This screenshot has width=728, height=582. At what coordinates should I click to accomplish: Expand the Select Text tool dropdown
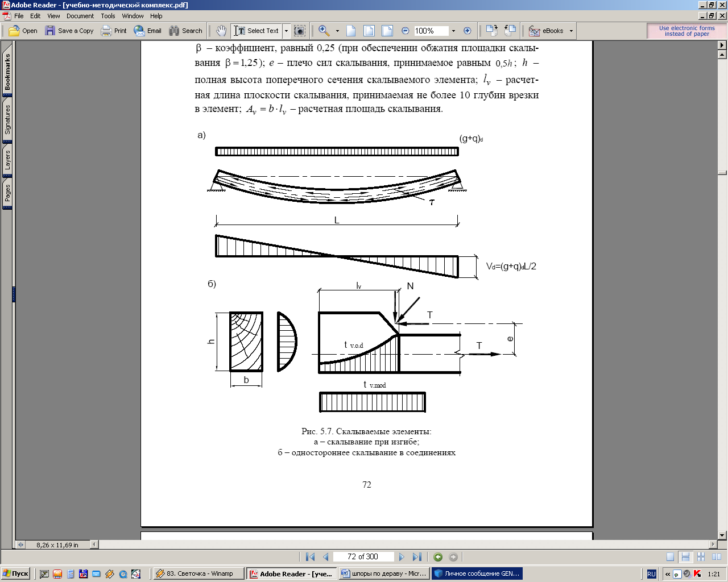coord(286,31)
